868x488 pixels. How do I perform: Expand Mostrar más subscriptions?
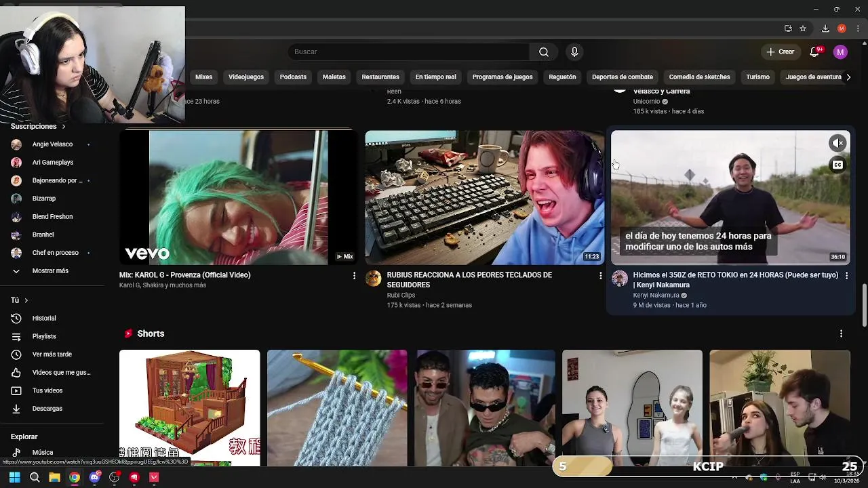point(52,270)
